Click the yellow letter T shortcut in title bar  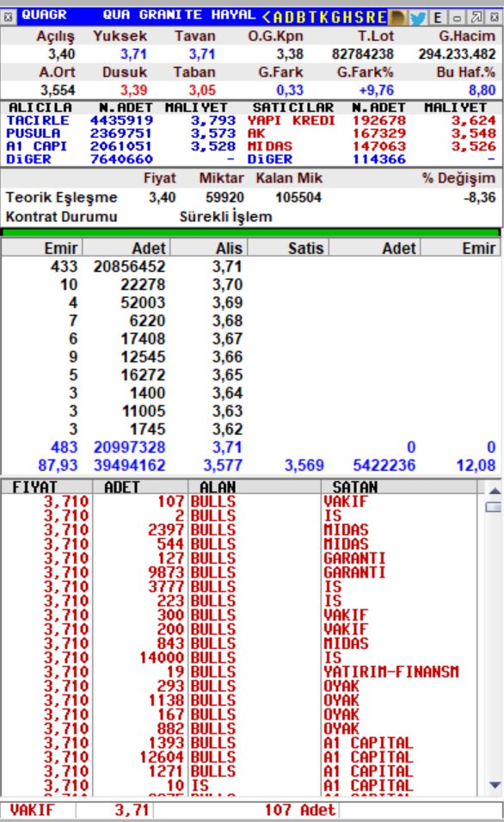(314, 18)
